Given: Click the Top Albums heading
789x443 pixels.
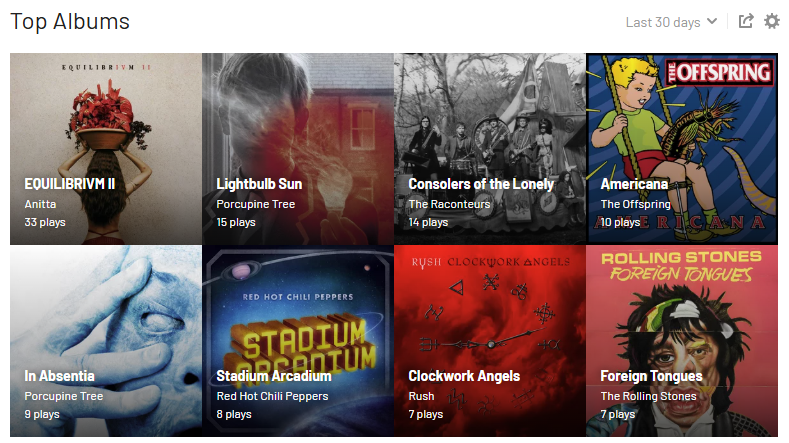Looking at the screenshot, I should 70,22.
